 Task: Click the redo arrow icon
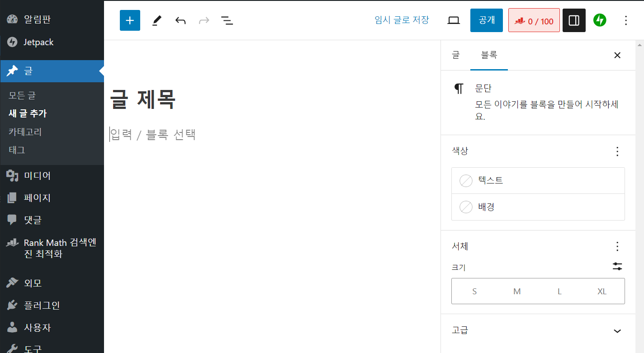[204, 20]
